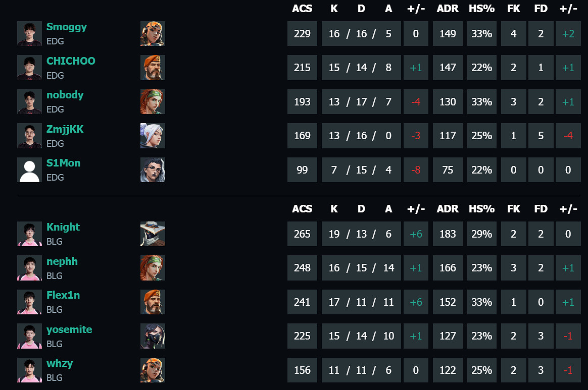
Task: Select ZmjjKK's Jett agent portrait
Action: [x=153, y=136]
